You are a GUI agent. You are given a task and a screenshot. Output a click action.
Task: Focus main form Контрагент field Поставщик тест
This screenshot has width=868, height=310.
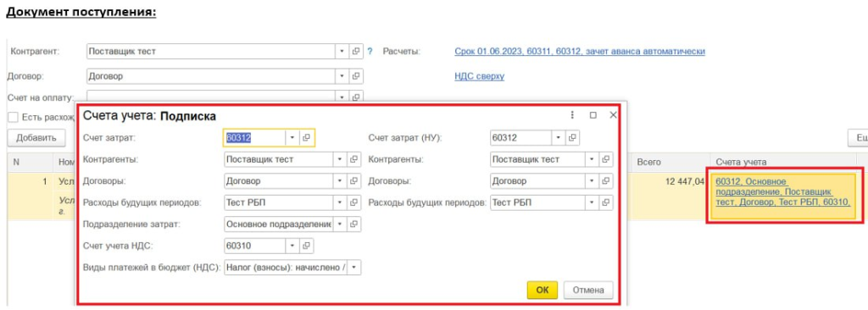[x=211, y=52]
